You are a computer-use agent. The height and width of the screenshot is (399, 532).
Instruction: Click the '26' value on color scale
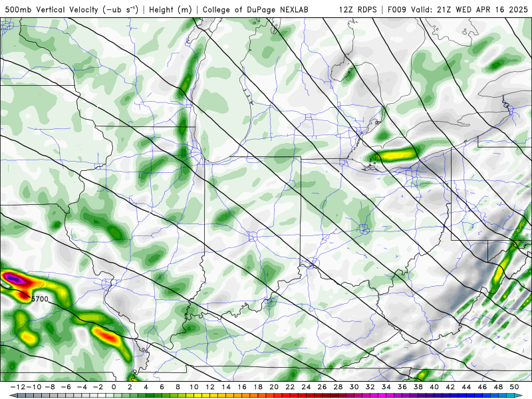coord(322,387)
